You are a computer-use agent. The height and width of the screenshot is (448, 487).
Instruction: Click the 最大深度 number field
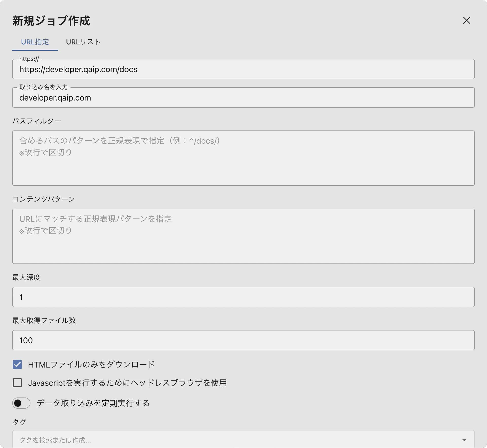[243, 297]
